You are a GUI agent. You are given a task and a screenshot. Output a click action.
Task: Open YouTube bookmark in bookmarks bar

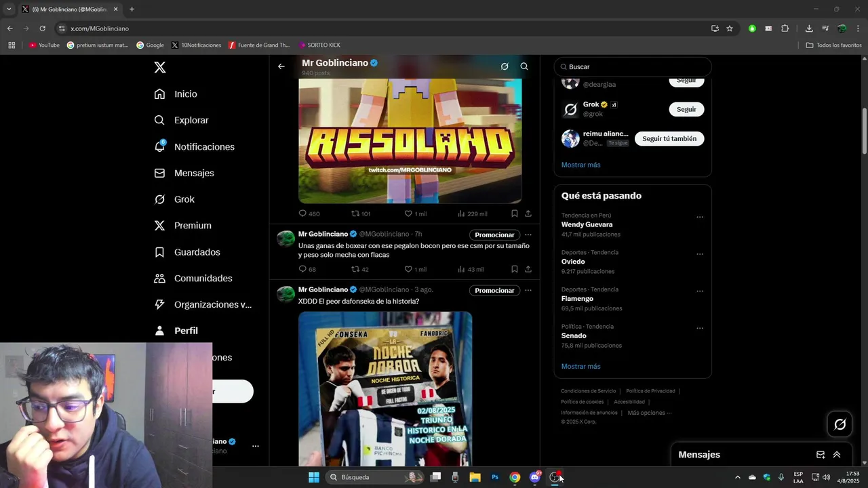coord(44,45)
